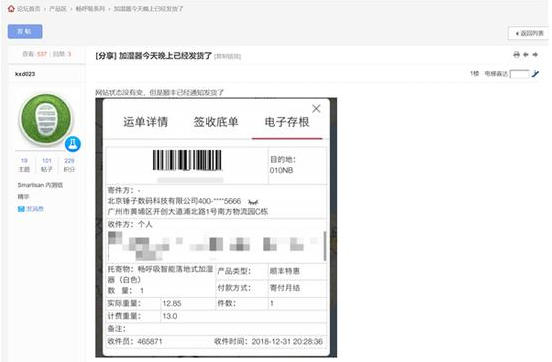Click the 返回列表 button

[x=529, y=33]
